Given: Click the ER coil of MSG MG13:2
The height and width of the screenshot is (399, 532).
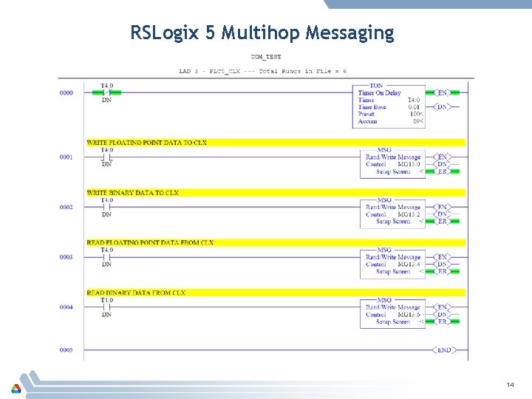Looking at the screenshot, I should (x=443, y=221).
